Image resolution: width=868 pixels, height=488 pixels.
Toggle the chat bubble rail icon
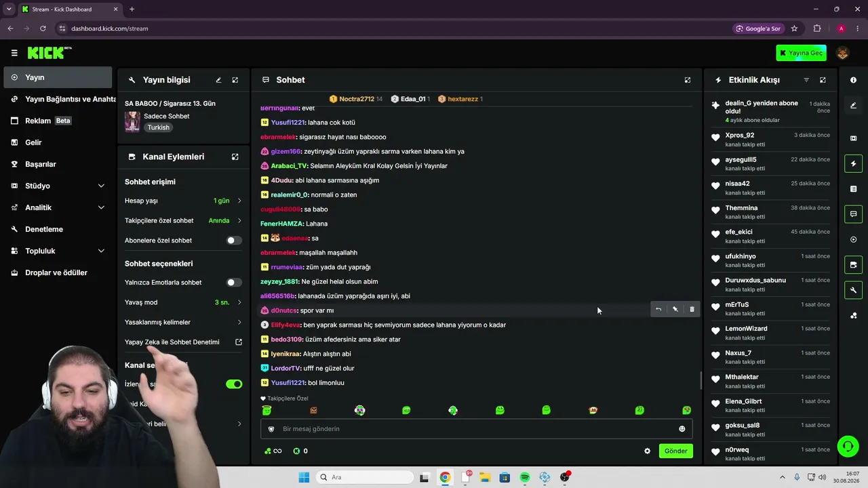pyautogui.click(x=853, y=214)
